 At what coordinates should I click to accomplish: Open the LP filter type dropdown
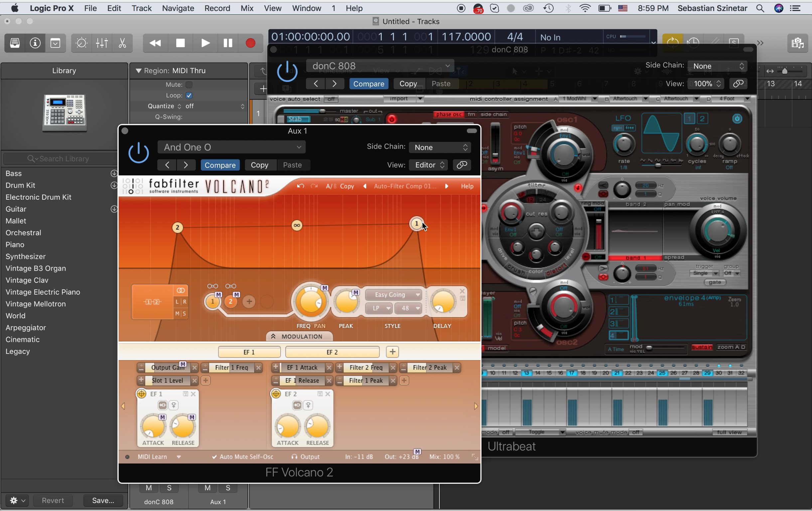point(379,308)
